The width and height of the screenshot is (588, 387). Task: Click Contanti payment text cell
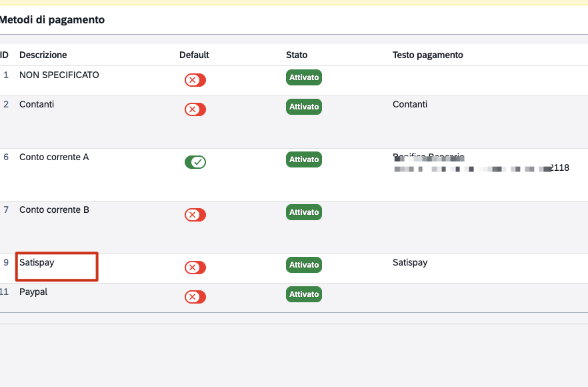410,104
